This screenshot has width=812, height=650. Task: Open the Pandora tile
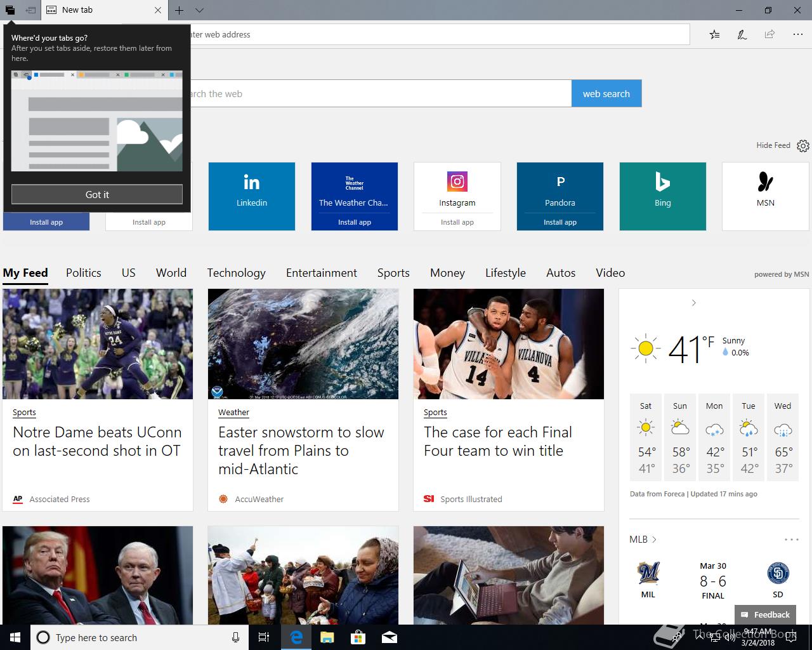coord(560,188)
